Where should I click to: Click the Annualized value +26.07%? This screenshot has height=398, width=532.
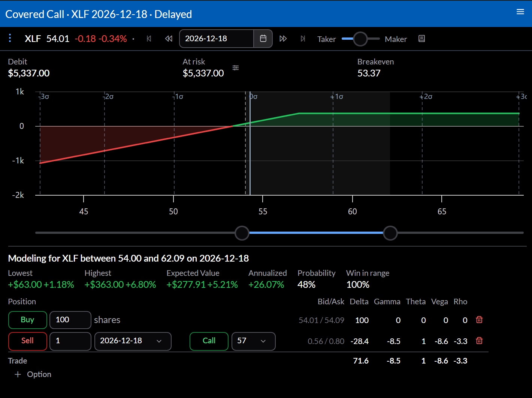[x=266, y=284]
